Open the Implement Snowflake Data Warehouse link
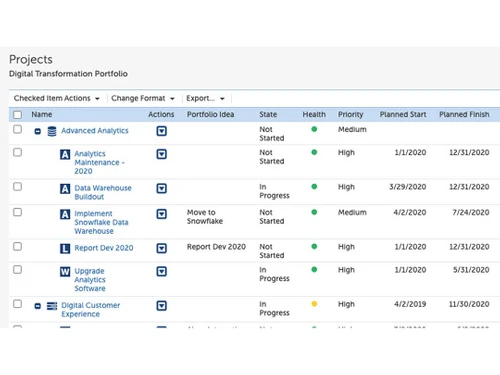Viewport: 500px width, 375px height. pyautogui.click(x=101, y=222)
